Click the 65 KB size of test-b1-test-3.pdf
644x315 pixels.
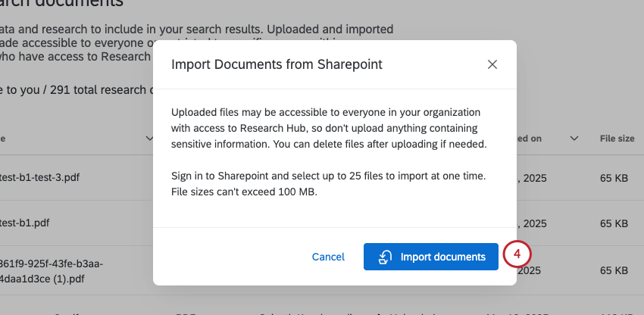614,177
